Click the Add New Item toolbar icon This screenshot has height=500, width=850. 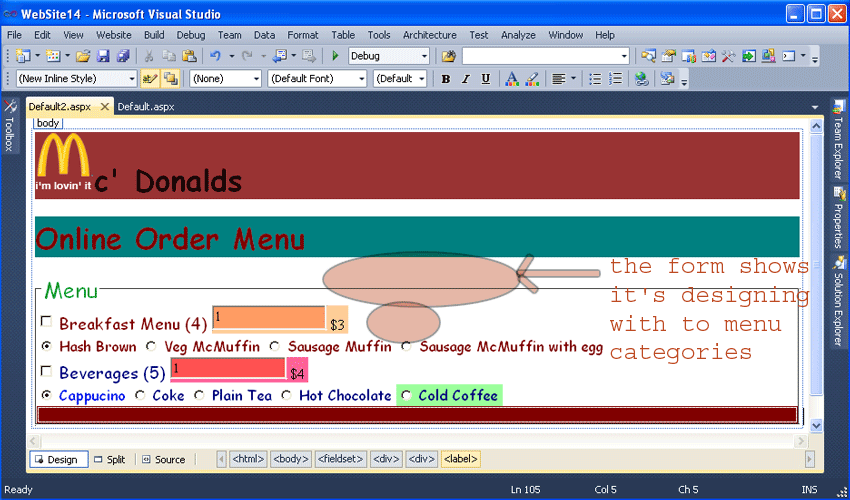(53, 56)
